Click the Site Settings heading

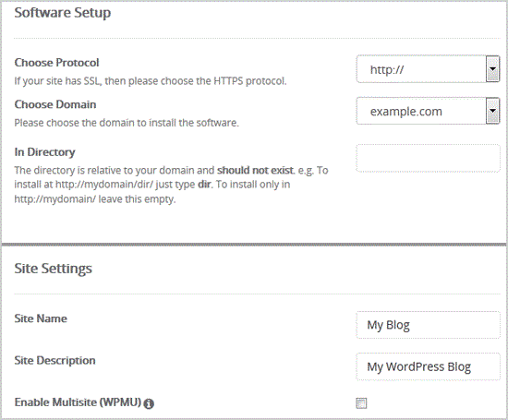(54, 269)
